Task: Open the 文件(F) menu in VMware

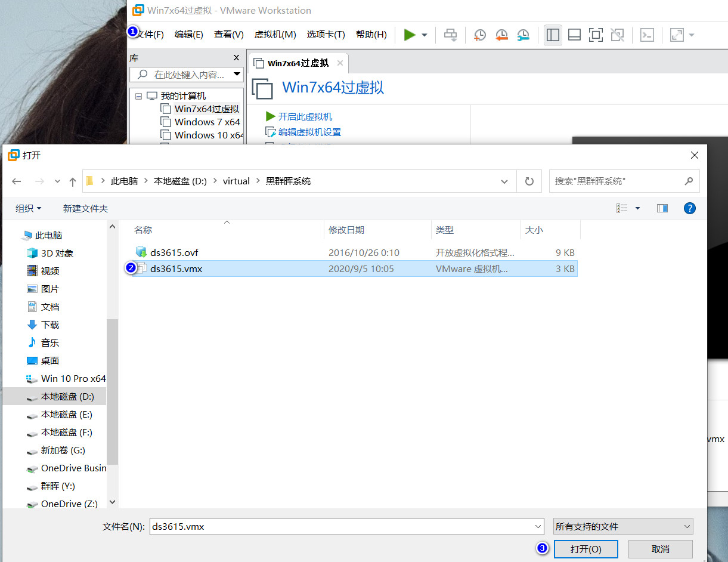Action: point(149,35)
